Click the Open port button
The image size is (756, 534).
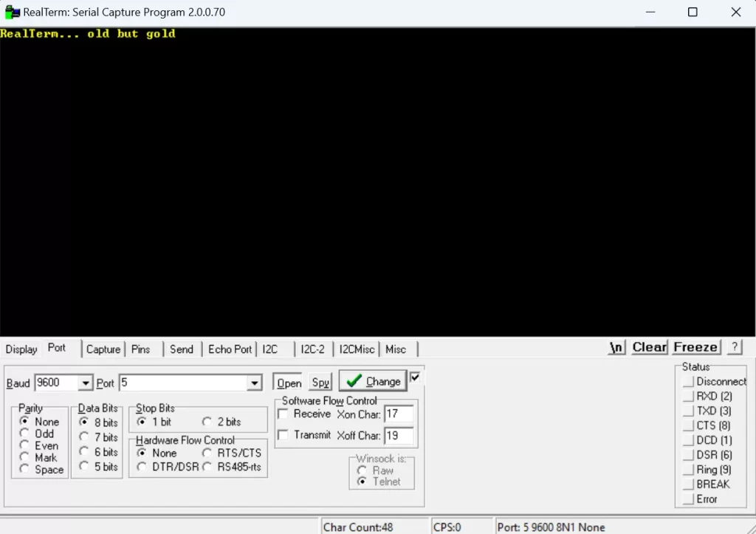(x=289, y=383)
